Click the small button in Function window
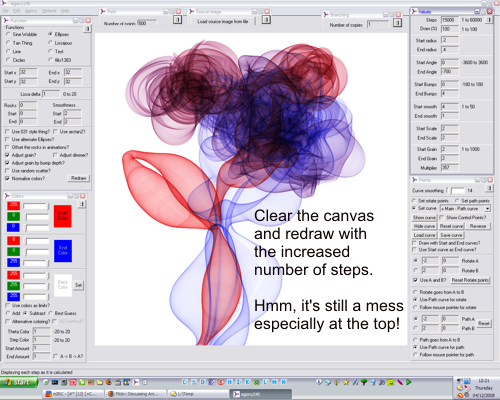Viewport: 500px width, 400px height. tap(87, 29)
